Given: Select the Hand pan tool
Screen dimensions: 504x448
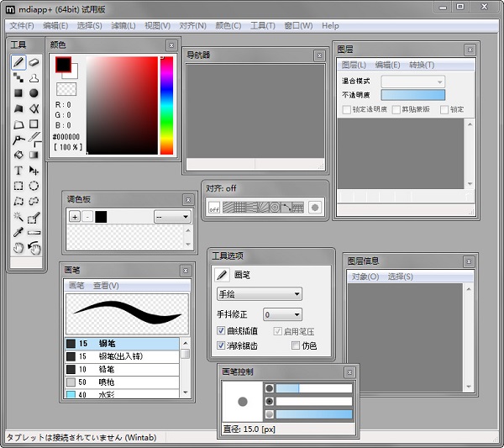Looking at the screenshot, I should [18, 247].
